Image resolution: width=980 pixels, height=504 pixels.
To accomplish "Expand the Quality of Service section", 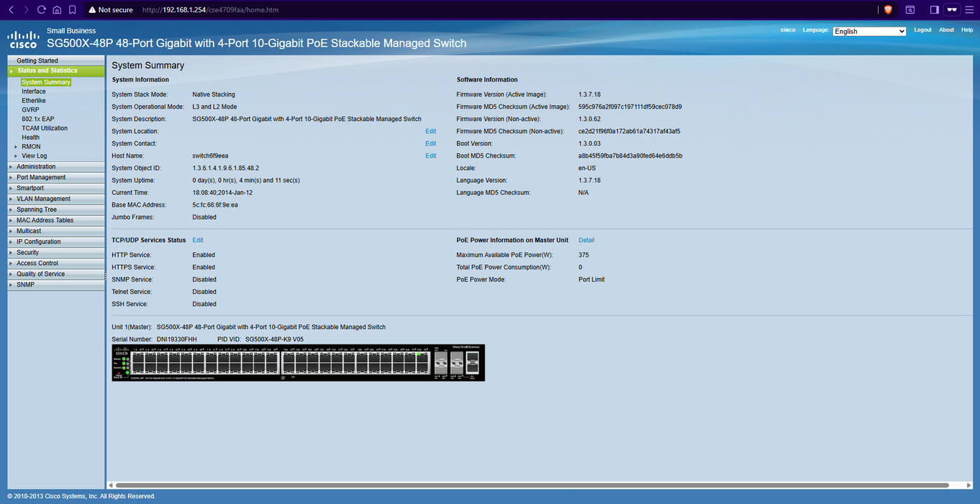I will pyautogui.click(x=56, y=274).
